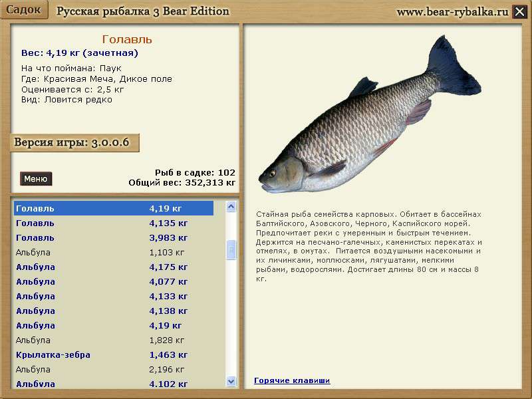Pick the Альбула 4,175 кг row
Screen dimensions: 532x399
coord(113,267)
